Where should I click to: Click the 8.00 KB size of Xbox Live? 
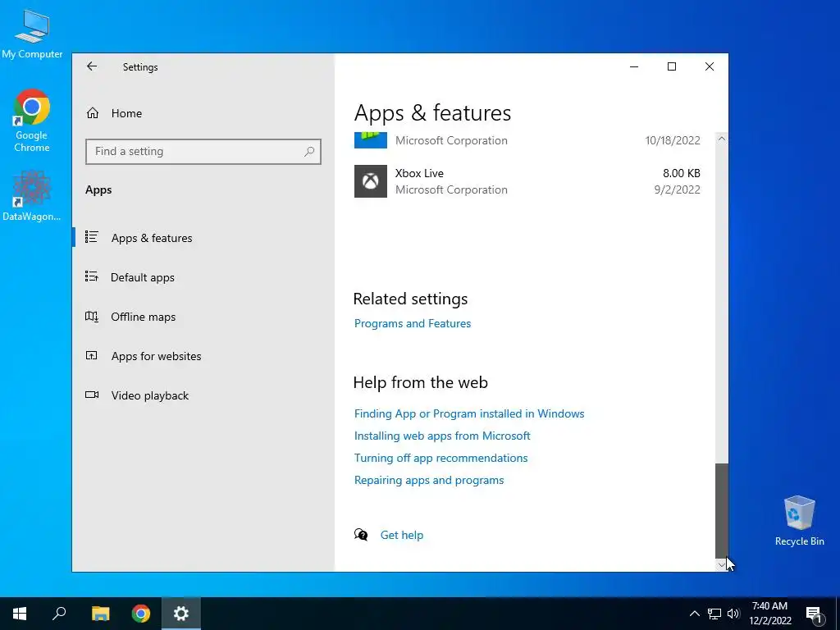click(x=682, y=173)
